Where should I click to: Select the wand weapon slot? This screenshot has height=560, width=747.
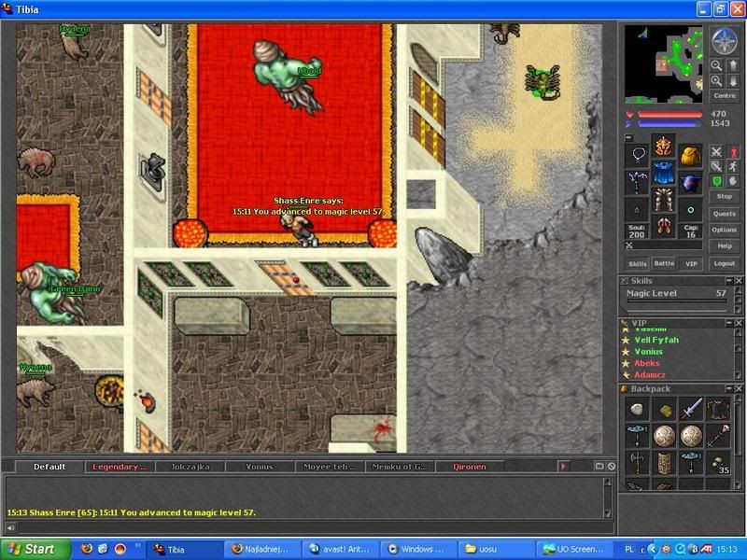click(x=637, y=182)
